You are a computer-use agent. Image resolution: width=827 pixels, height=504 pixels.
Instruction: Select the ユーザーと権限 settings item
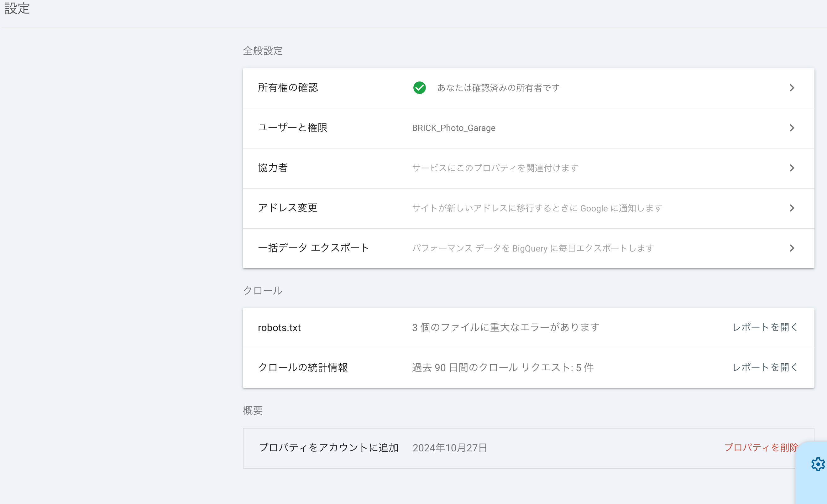click(292, 127)
